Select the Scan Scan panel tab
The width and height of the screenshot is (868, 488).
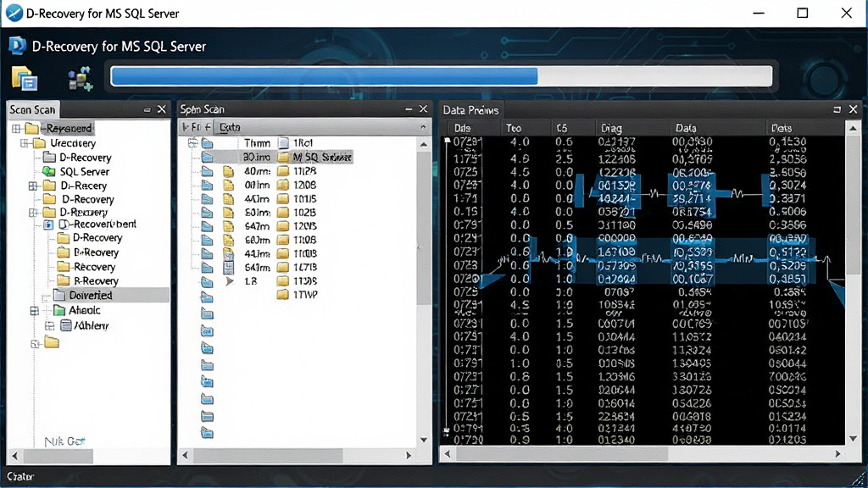[33, 109]
